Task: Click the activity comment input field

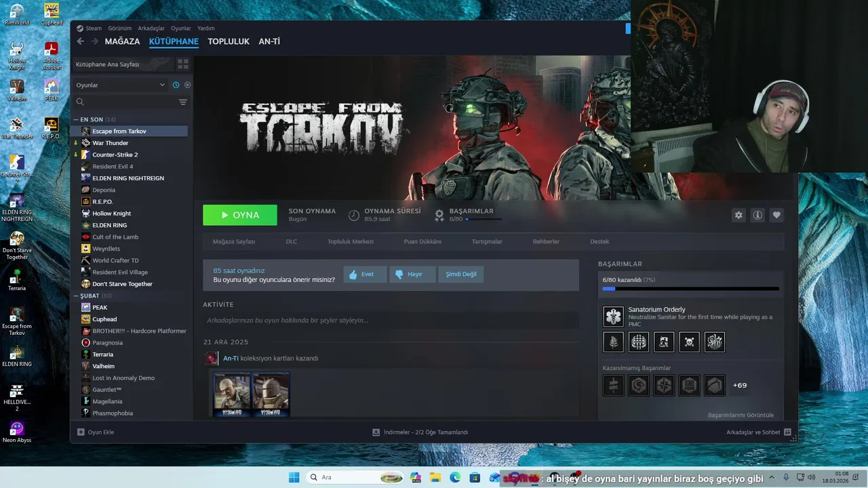Action: click(x=391, y=320)
